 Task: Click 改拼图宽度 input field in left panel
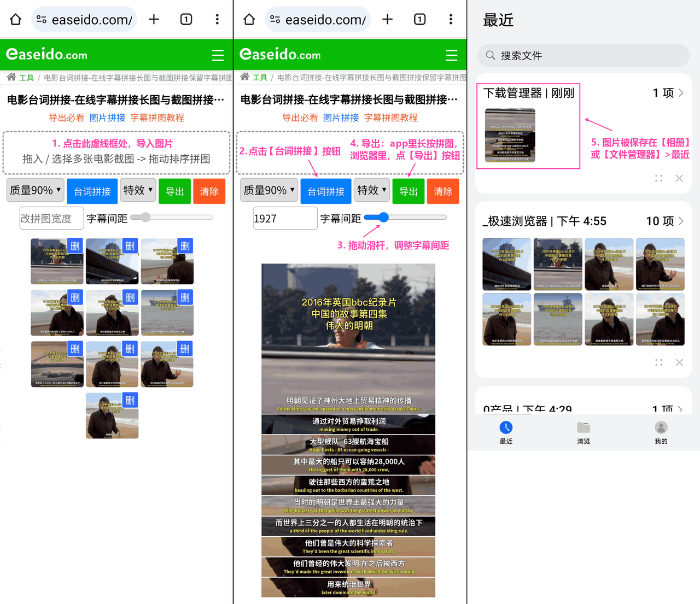pos(51,218)
